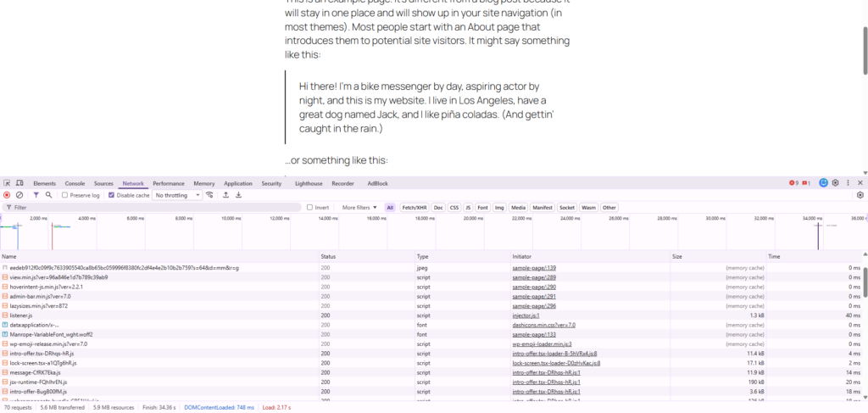This screenshot has width=868, height=413.
Task: Open the No throttling dropdown
Action: (x=177, y=195)
